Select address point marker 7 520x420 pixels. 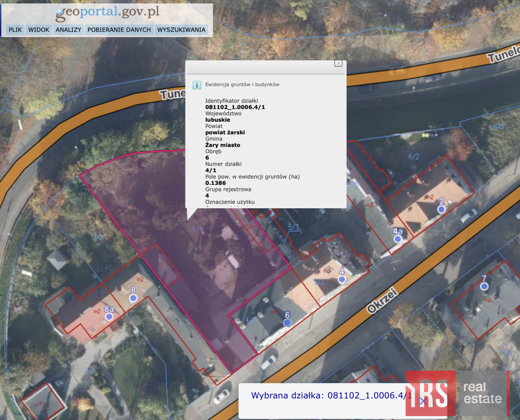pyautogui.click(x=484, y=286)
